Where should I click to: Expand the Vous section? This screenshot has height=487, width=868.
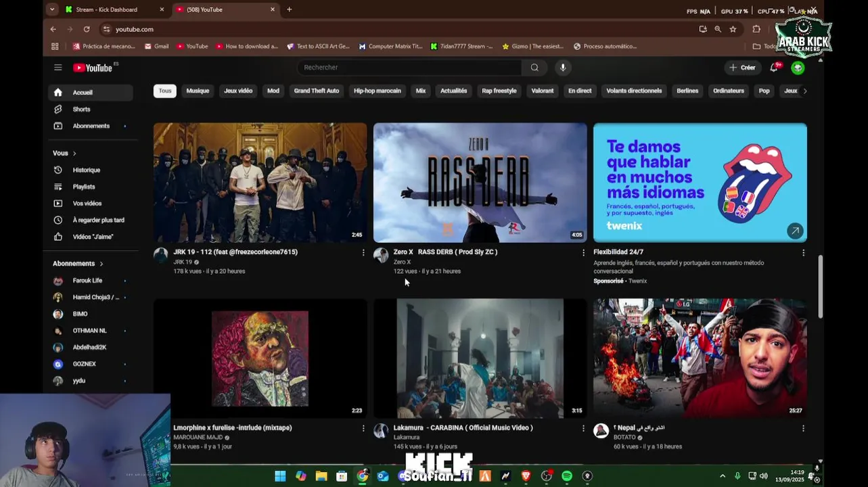(x=65, y=154)
